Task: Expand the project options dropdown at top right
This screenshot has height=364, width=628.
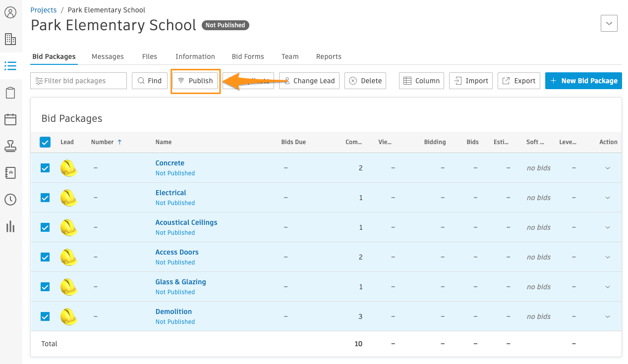Action: point(609,23)
